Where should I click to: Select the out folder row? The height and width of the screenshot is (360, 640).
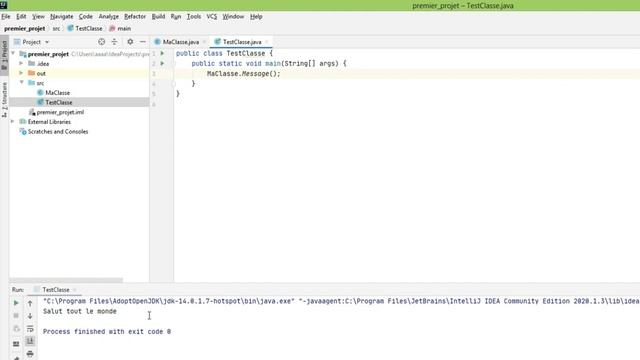pos(79,73)
